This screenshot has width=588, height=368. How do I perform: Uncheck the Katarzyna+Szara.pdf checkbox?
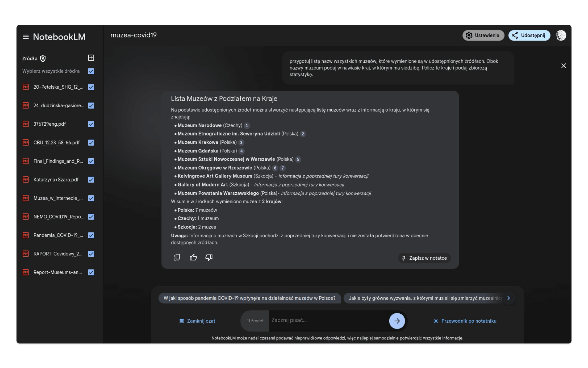91,180
